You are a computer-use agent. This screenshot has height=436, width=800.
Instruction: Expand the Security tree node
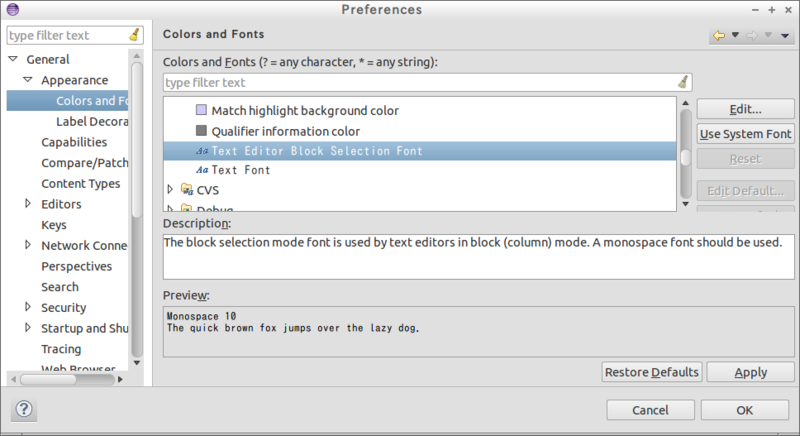click(28, 307)
